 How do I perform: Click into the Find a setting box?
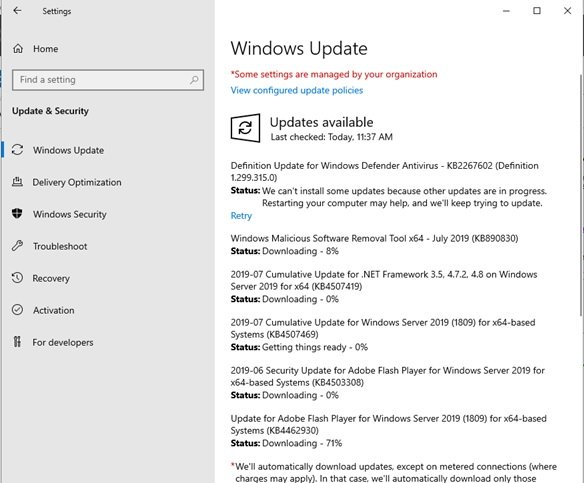108,80
